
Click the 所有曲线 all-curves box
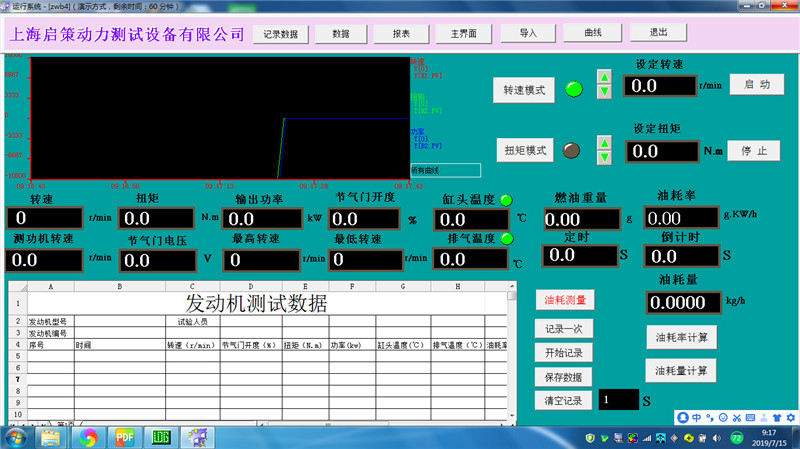[x=445, y=170]
